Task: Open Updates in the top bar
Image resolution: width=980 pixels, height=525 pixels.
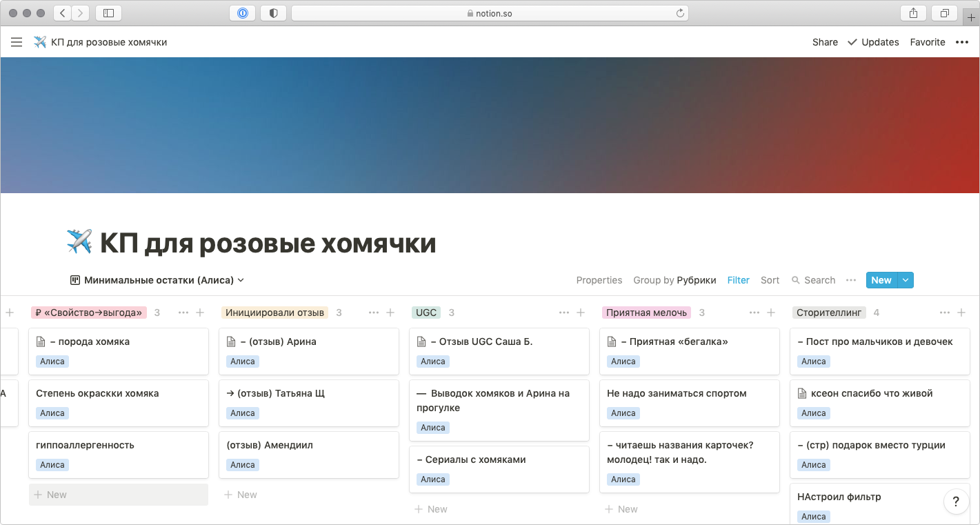Action: click(874, 42)
